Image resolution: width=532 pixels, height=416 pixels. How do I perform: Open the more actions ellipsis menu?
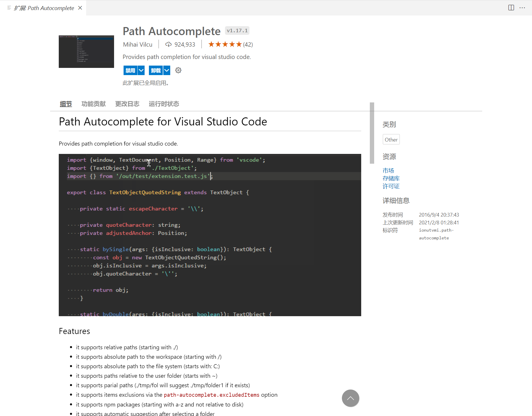point(522,8)
